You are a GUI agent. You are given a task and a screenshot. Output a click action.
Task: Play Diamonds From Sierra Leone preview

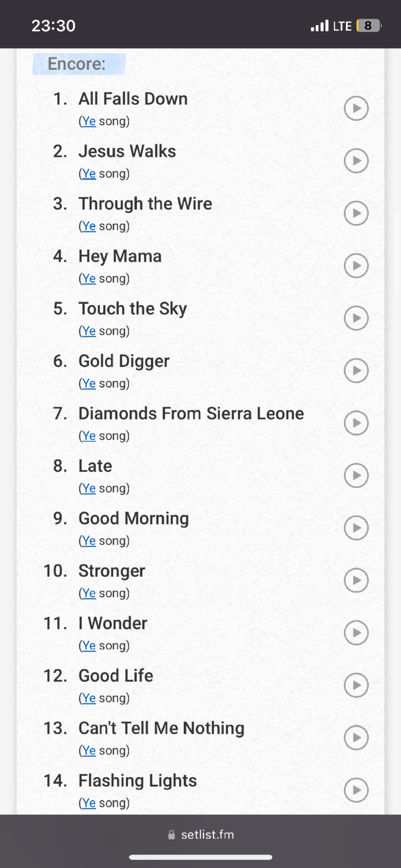[x=356, y=423]
